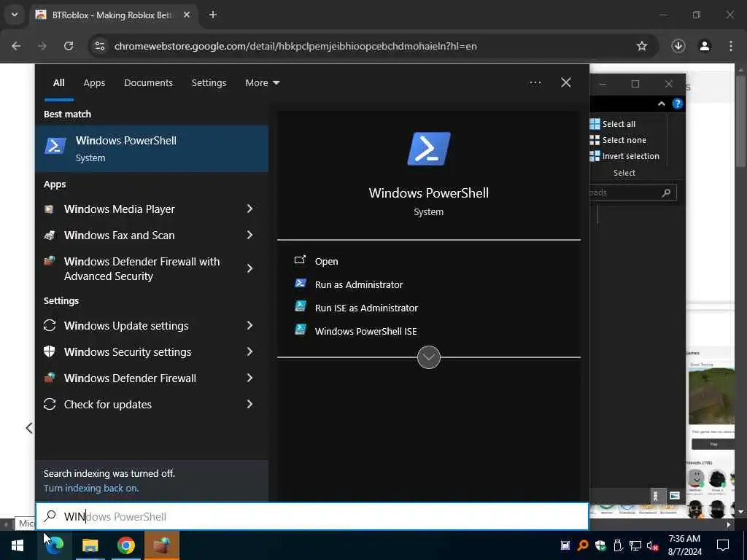This screenshot has height=560, width=747.
Task: Click Run as Administrator text
Action: tap(359, 285)
